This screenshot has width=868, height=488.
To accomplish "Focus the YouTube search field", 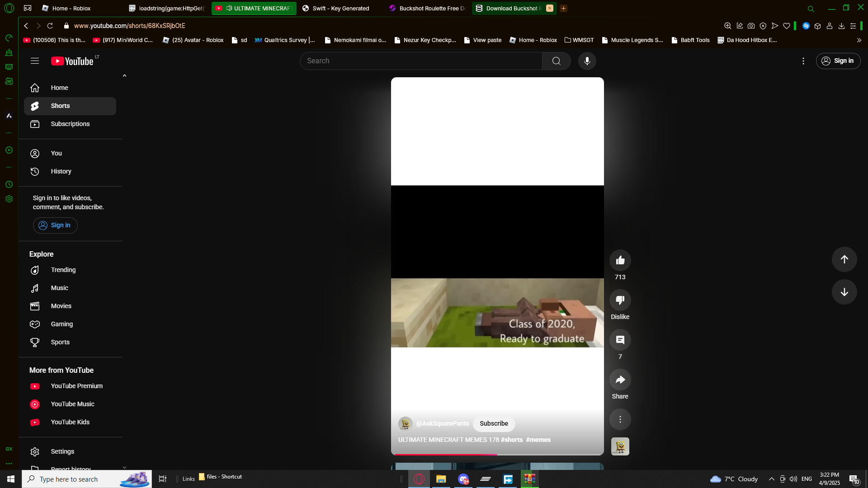I will (421, 61).
